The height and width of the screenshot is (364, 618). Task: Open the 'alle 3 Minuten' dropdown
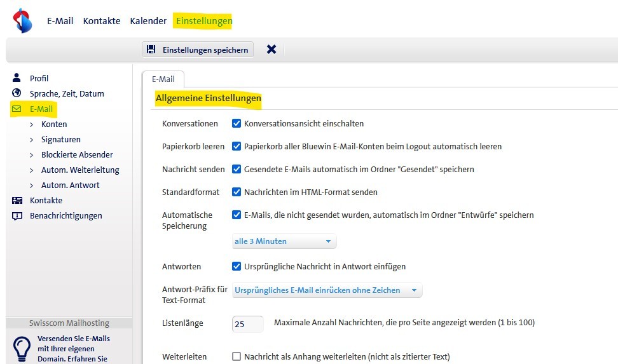(284, 241)
